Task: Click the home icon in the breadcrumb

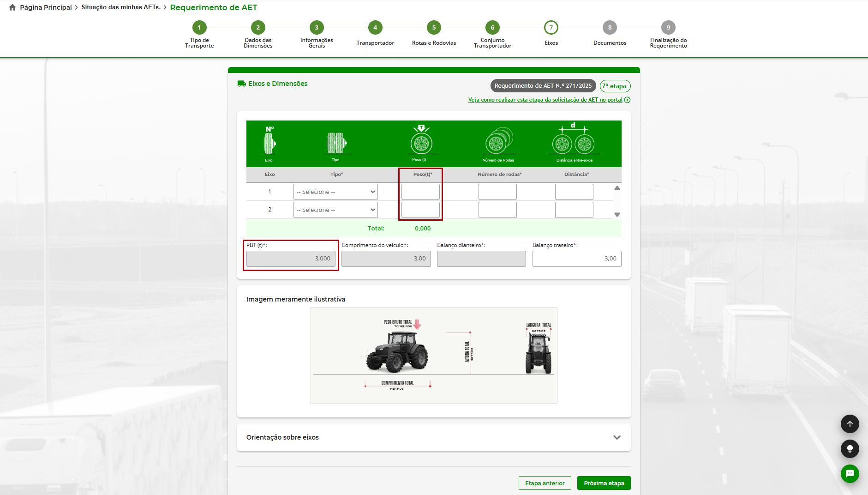Action: click(x=12, y=7)
